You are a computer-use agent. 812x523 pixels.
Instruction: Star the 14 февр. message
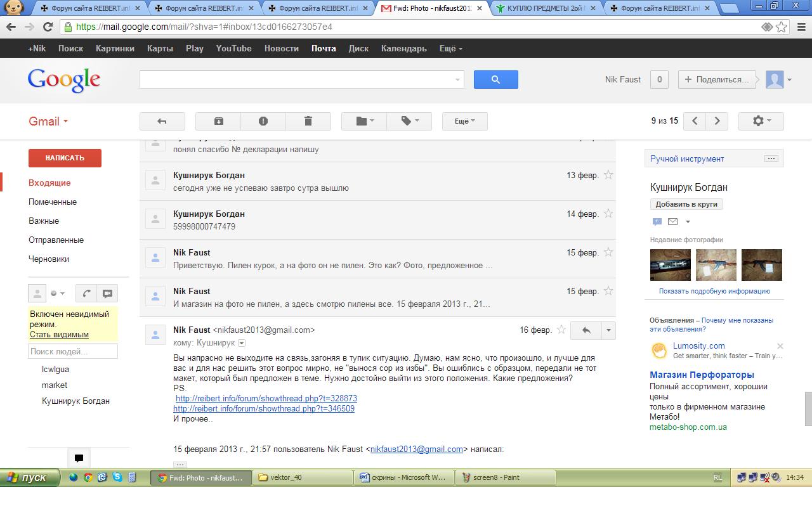608,214
